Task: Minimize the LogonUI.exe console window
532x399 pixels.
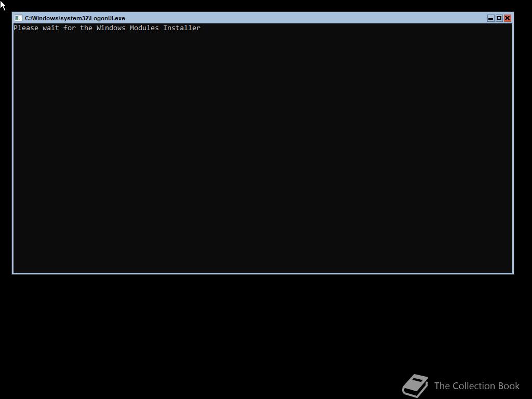Action: 490,18
